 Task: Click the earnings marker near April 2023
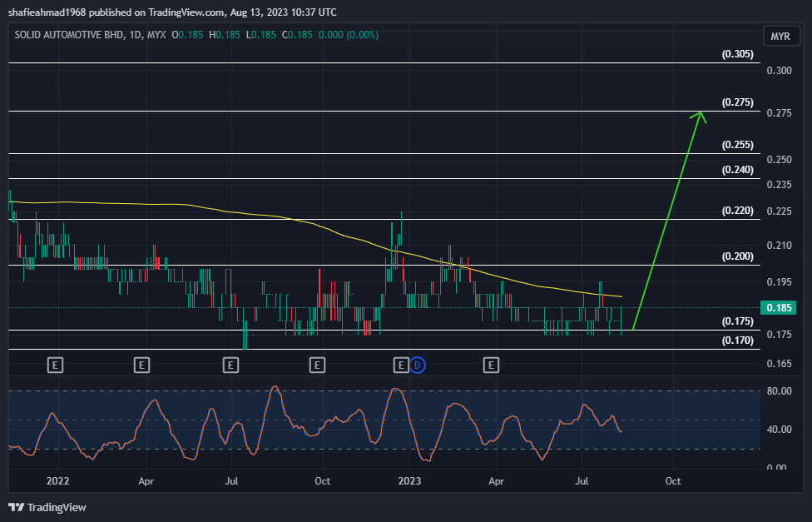491,365
